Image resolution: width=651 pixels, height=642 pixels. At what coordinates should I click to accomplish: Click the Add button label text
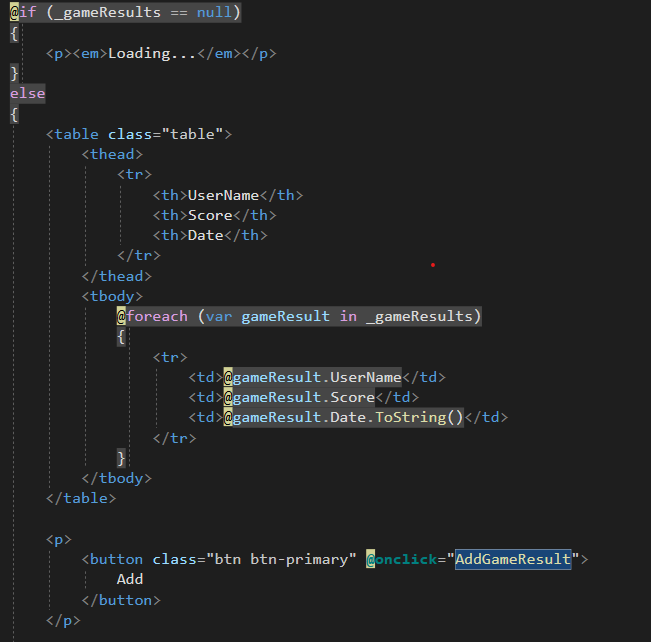coord(130,579)
